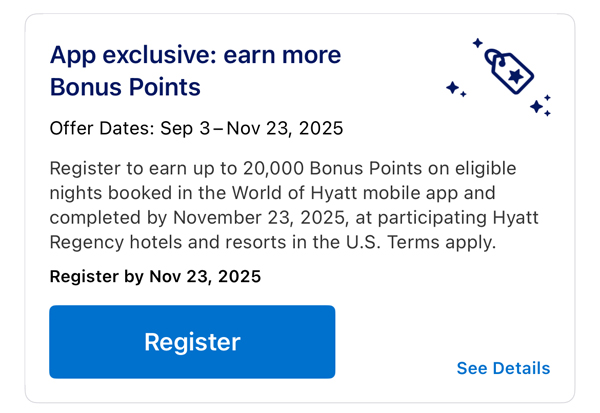Tap the Register button
The height and width of the screenshot is (413, 600).
[x=192, y=342]
